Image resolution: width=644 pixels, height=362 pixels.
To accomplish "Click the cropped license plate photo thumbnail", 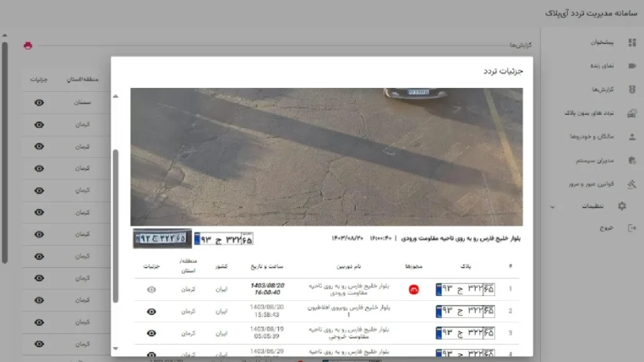I will tap(162, 238).
